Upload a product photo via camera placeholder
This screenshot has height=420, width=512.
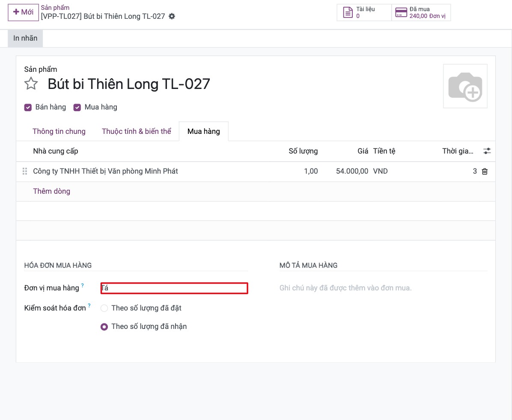[465, 86]
